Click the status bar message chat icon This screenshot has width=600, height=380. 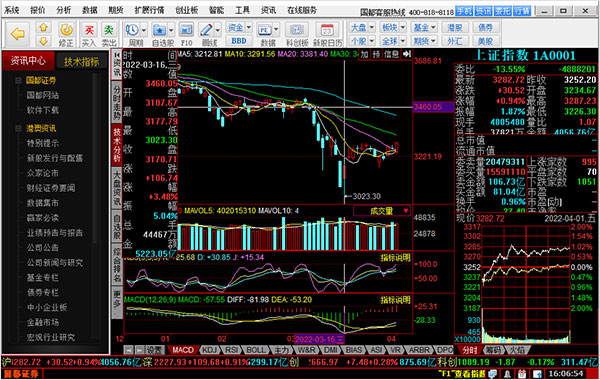(493, 374)
